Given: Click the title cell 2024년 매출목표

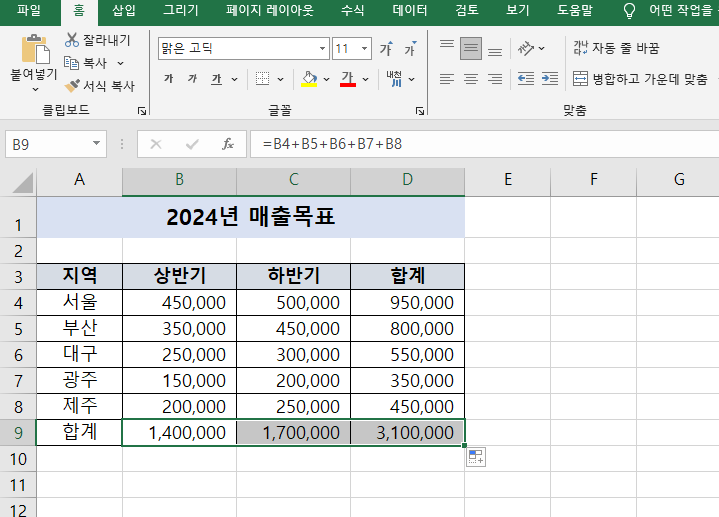Looking at the screenshot, I should coord(250,217).
